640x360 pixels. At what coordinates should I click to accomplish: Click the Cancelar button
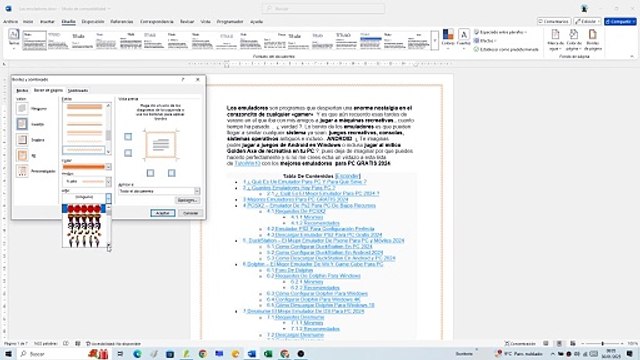[x=190, y=213]
